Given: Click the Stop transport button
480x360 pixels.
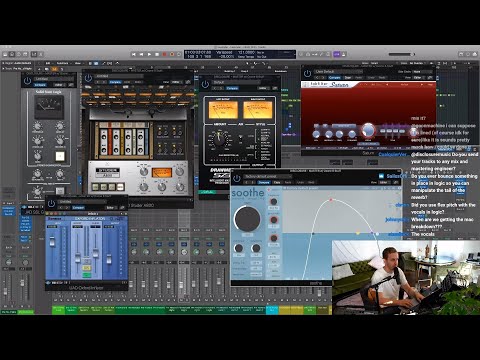Looking at the screenshot, I should (x=157, y=54).
